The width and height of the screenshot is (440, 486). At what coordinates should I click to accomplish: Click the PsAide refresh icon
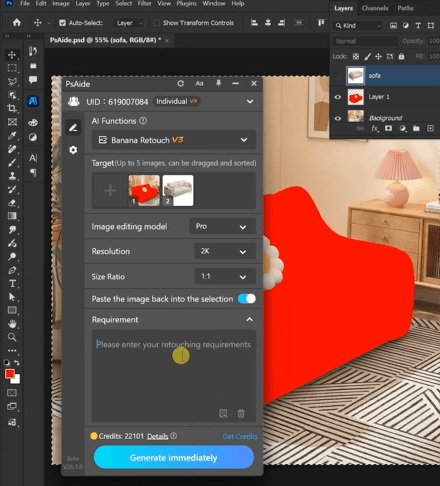click(x=181, y=84)
